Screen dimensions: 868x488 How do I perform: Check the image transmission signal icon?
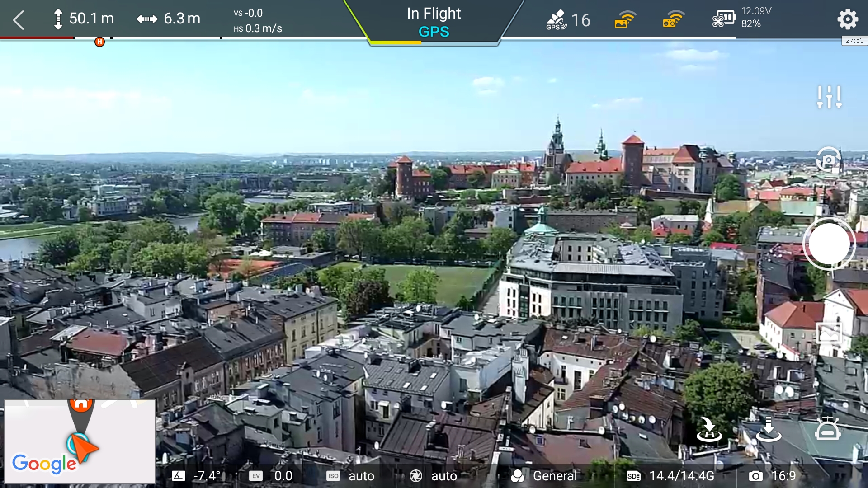pyautogui.click(x=625, y=19)
